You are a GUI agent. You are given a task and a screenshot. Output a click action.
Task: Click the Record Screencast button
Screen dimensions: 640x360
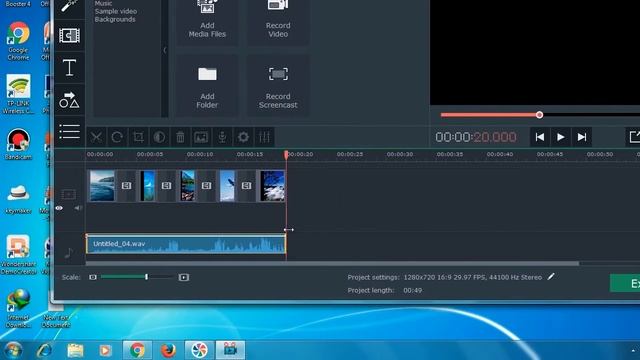[278, 87]
